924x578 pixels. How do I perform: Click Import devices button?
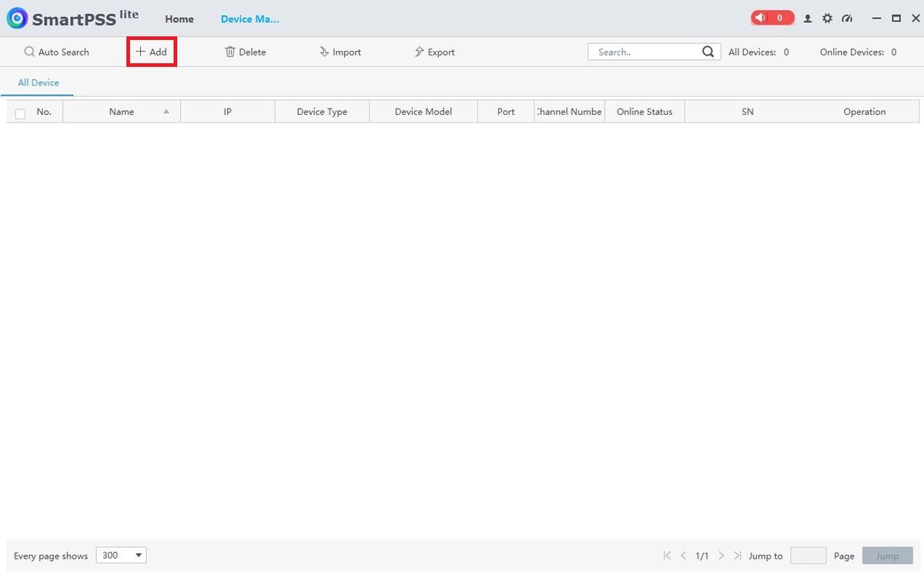340,52
